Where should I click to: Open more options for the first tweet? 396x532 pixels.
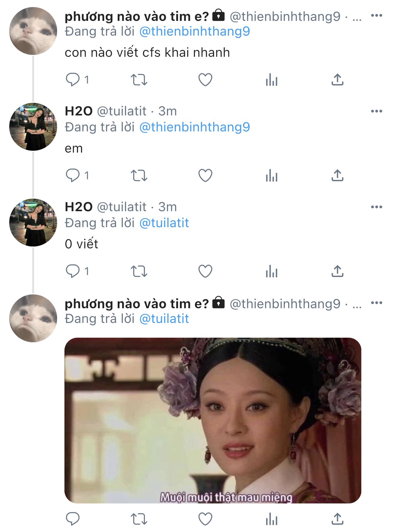click(376, 15)
